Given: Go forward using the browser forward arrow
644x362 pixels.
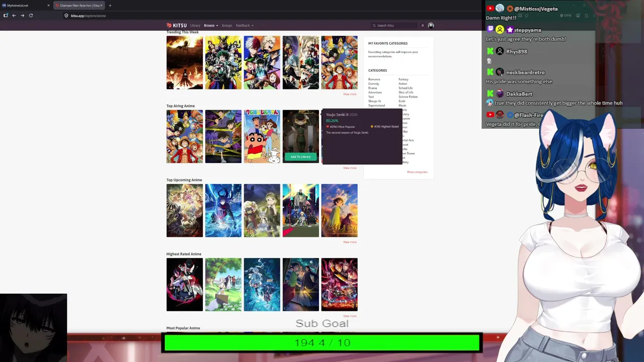Looking at the screenshot, I should (22, 16).
